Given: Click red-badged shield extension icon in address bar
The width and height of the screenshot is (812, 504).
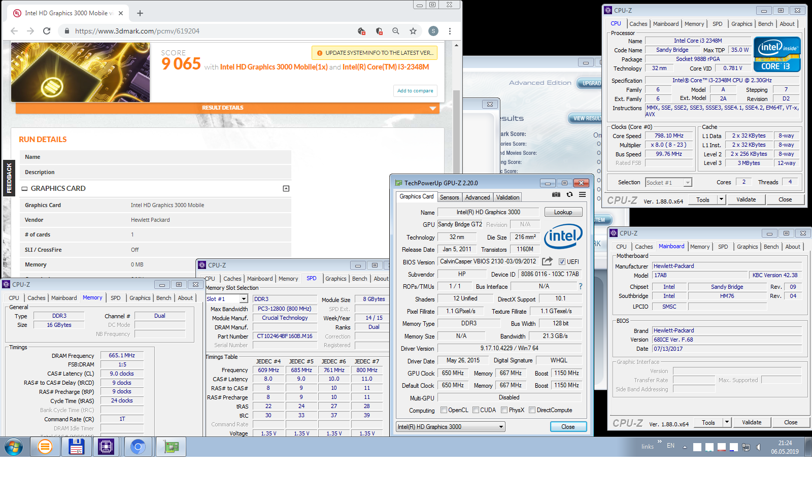Looking at the screenshot, I should tap(379, 31).
